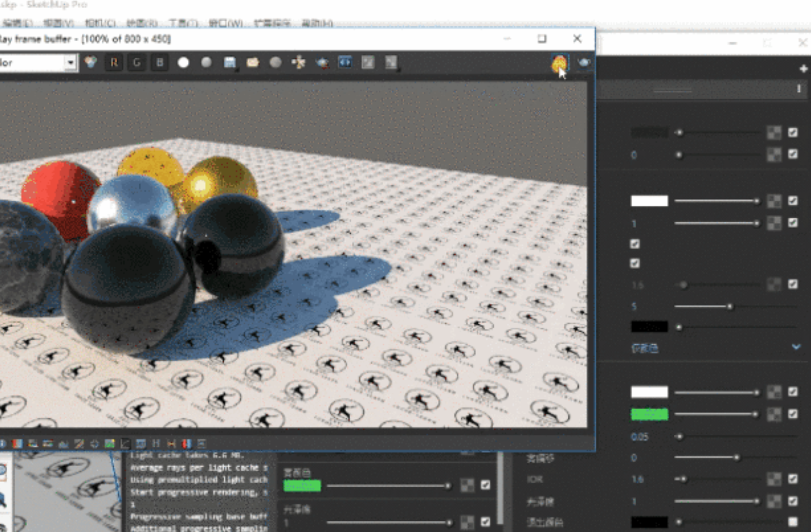
Task: Open the 窗口(W) menu
Action: [x=226, y=23]
